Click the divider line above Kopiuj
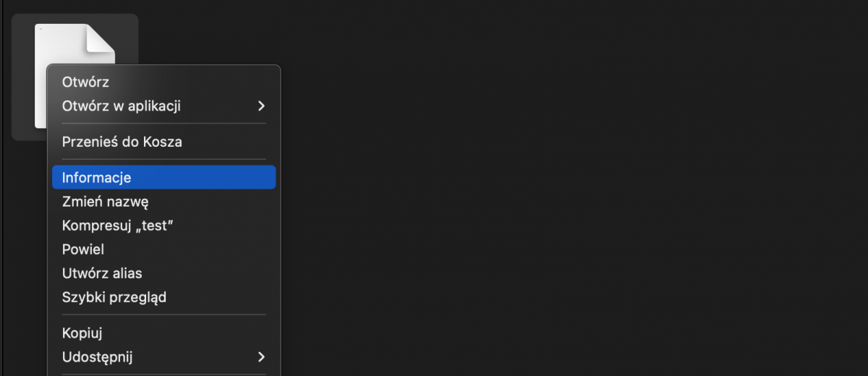Viewport: 868px width, 376px height. coord(163,315)
